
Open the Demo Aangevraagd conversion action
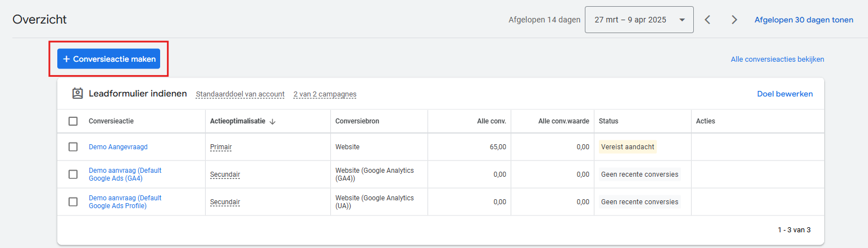point(118,147)
